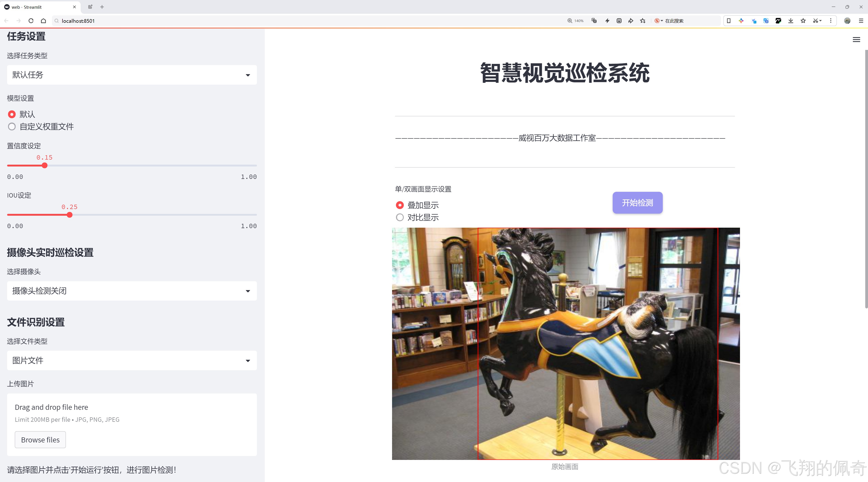Add this page to favorites star-plus icon
This screenshot has height=482, width=868.
[x=643, y=20]
